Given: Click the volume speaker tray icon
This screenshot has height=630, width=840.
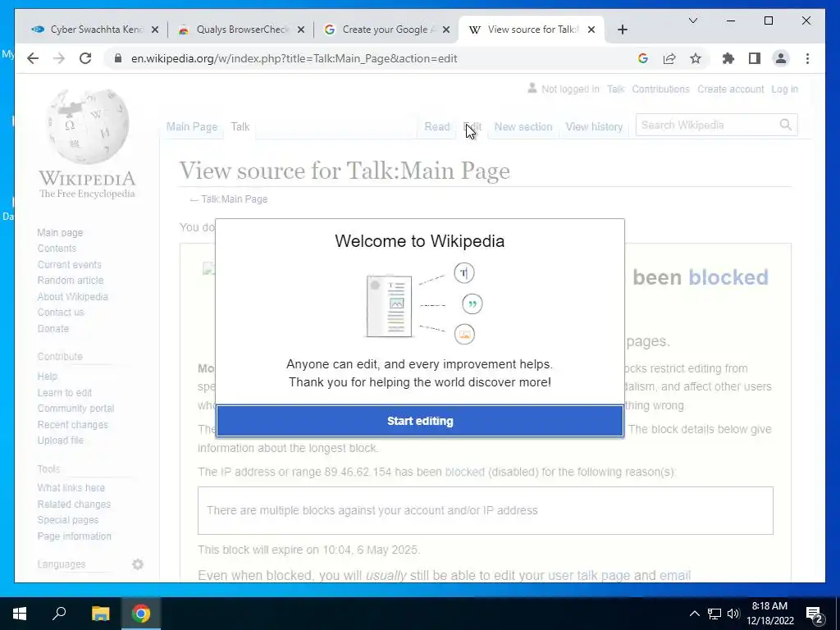Looking at the screenshot, I should (733, 614).
